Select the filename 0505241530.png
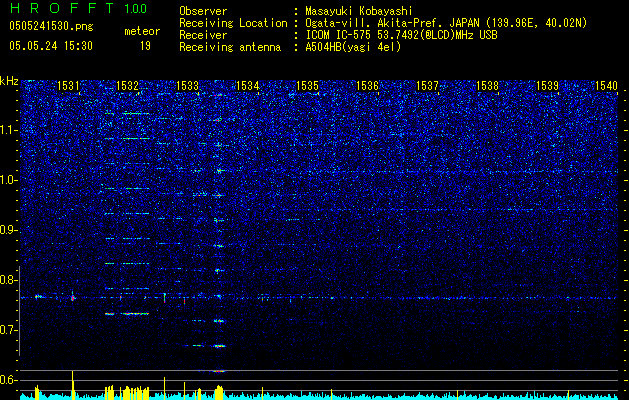This screenshot has width=629, height=400. pyautogui.click(x=51, y=26)
